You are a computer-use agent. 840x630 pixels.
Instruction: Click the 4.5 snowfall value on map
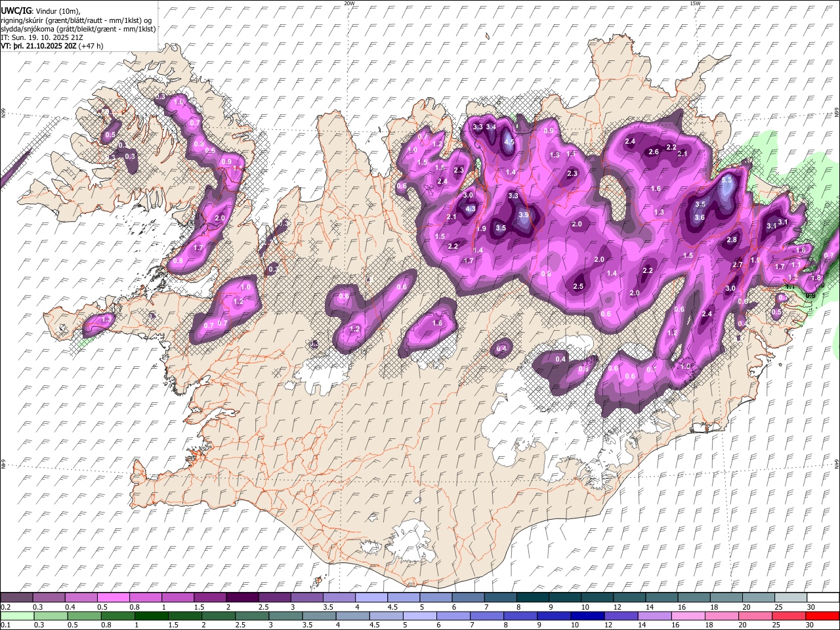click(509, 141)
